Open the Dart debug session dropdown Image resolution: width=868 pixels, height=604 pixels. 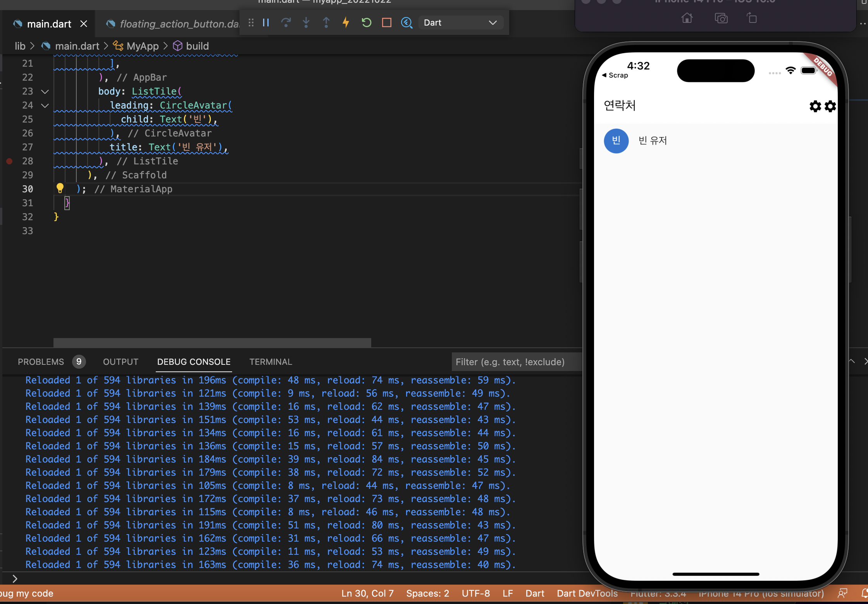coord(460,22)
